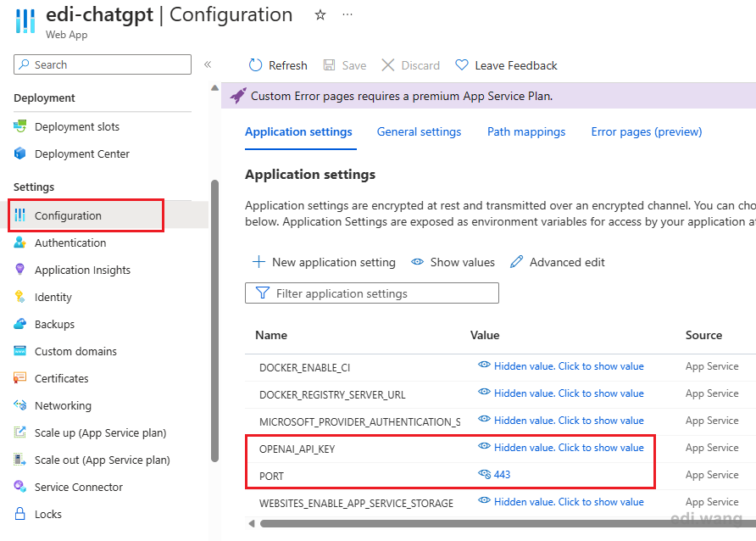
Task: Click the Refresh icon in toolbar
Action: (255, 65)
